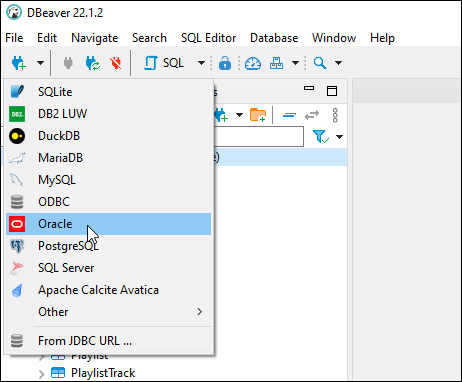
Task: Select MySQL in the dropdown list
Action: click(109, 180)
